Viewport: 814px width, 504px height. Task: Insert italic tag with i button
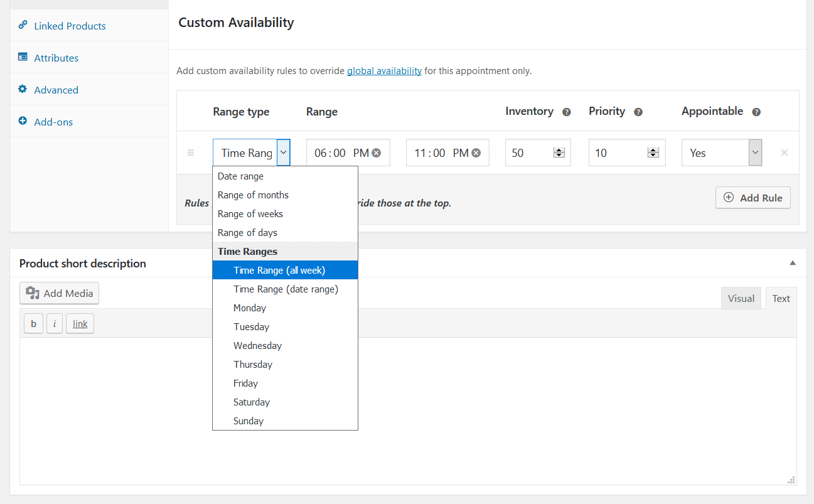(x=55, y=324)
